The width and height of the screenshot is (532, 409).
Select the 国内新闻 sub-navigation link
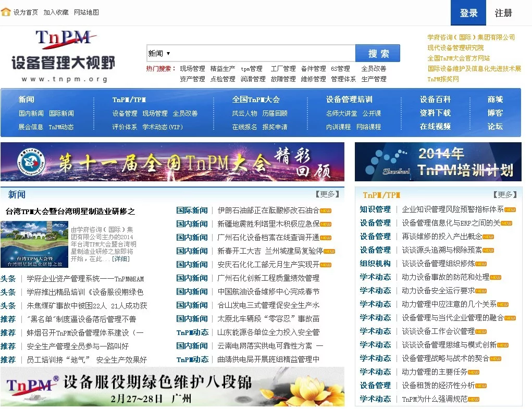tap(31, 113)
